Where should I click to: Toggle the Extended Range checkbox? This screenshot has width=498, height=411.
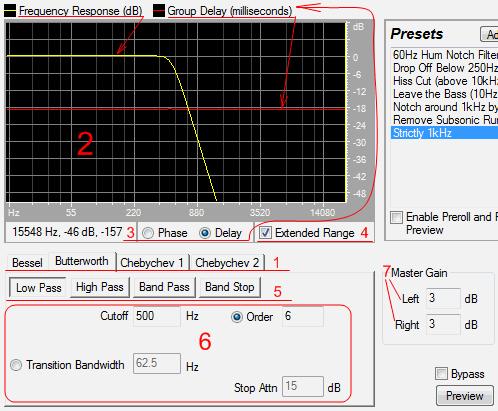[x=265, y=233]
